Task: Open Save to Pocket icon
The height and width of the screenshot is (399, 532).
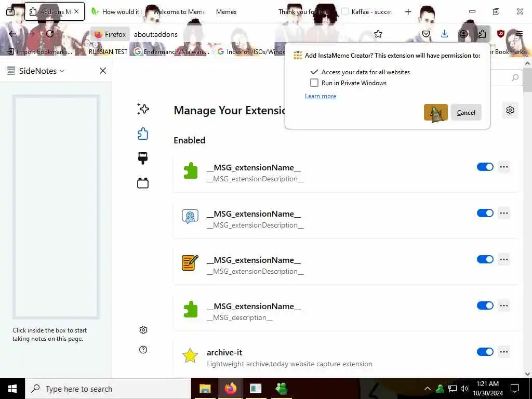Action: tap(426, 34)
